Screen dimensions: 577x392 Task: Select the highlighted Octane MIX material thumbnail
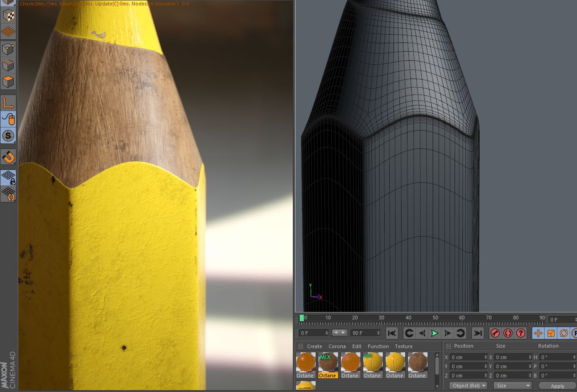click(327, 363)
